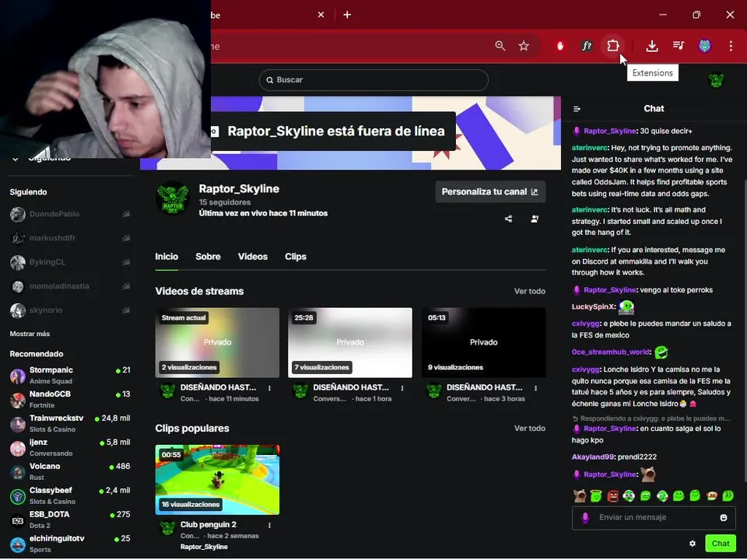Open browser downloads icon
Screen dimensions: 747x560
(x=652, y=46)
